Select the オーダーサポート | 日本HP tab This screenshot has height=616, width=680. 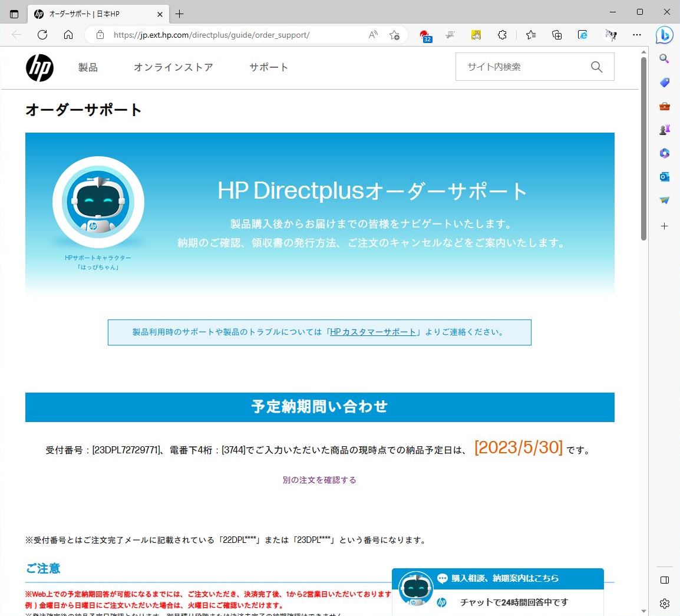[x=98, y=14]
